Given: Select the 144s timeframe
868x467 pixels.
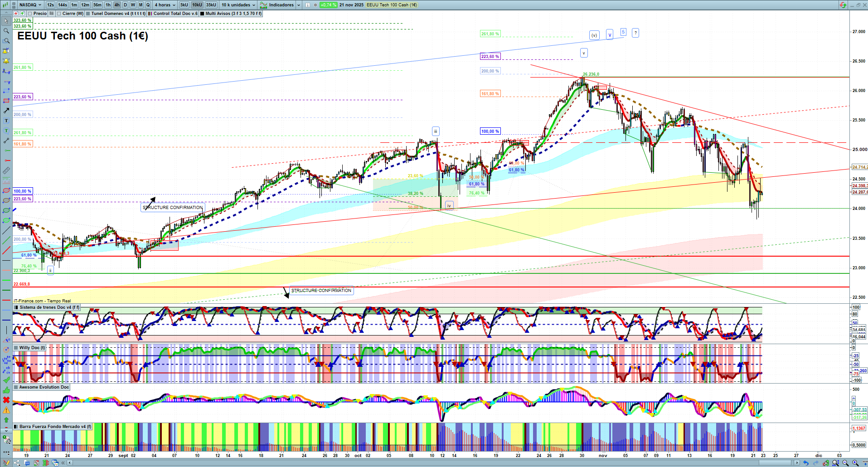Looking at the screenshot, I should tap(63, 5).
